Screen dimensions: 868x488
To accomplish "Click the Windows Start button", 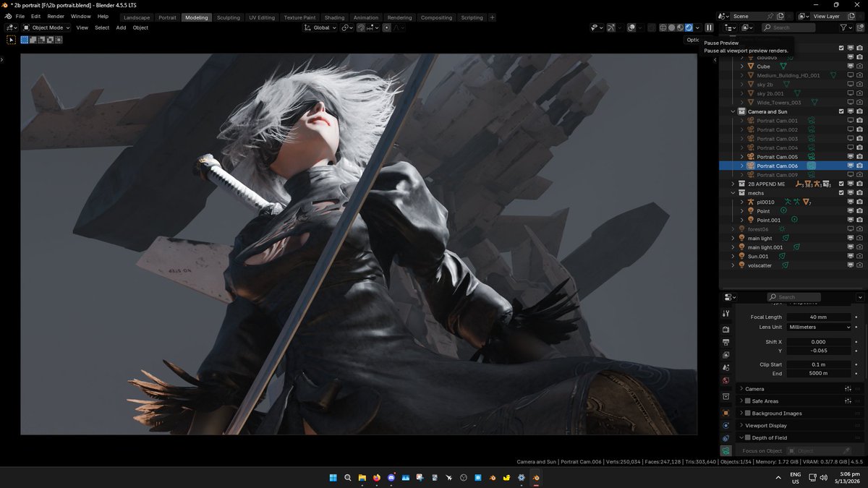I will click(333, 478).
